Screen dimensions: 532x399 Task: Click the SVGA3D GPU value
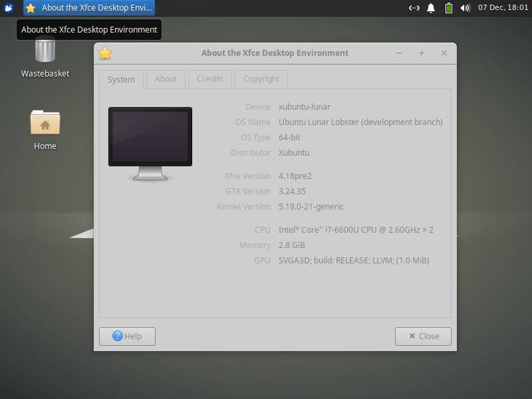tap(354, 261)
